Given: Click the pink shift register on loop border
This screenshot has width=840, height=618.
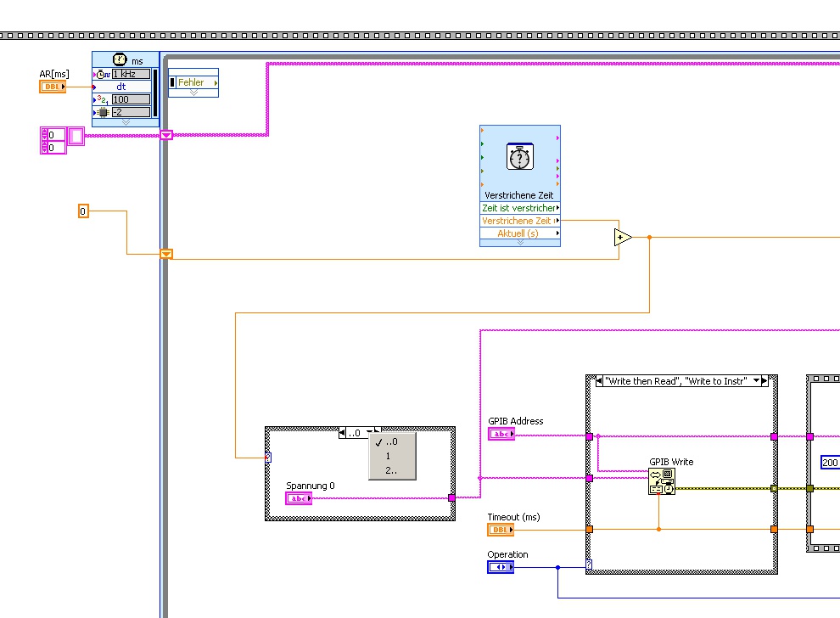Looking at the screenshot, I should pyautogui.click(x=166, y=135).
